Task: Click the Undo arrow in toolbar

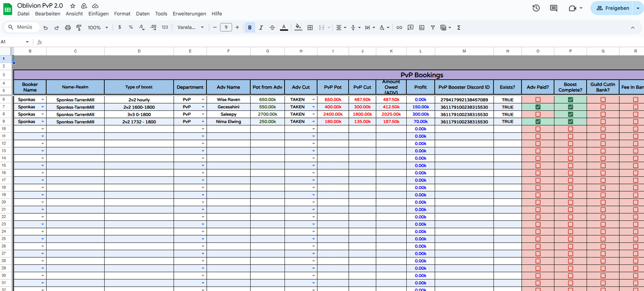Action: pyautogui.click(x=46, y=27)
